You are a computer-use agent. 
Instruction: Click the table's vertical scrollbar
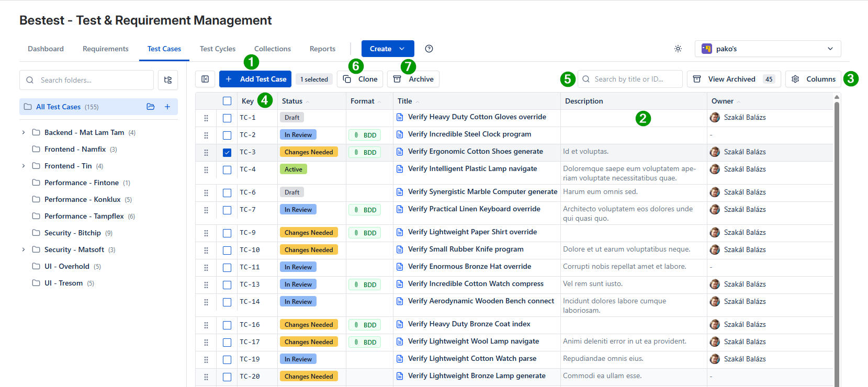pos(837,235)
